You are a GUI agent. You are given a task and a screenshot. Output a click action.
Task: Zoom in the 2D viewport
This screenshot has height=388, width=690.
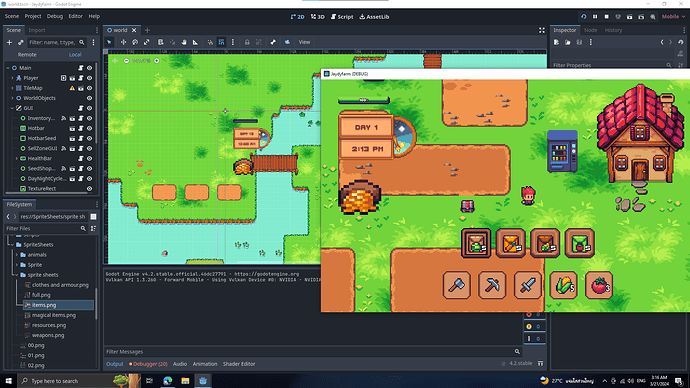pos(157,61)
